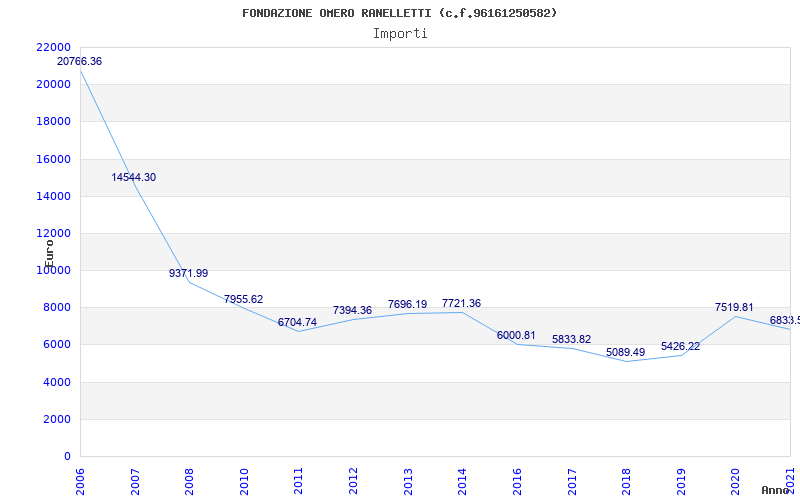
Task: Click y-axis value 16000
Action: 54,159
